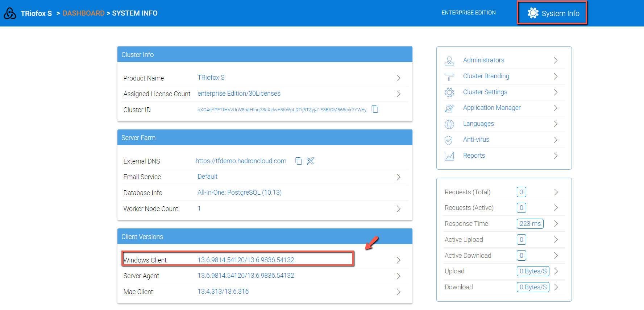Open Anti-virus entry
This screenshot has width=644, height=310.
pos(476,140)
